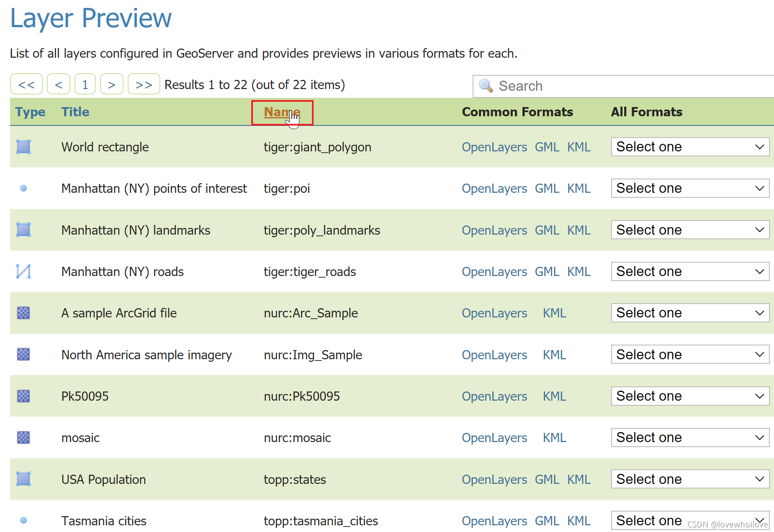
Task: Open GML preview for topp:tasmania_cities
Action: (547, 521)
